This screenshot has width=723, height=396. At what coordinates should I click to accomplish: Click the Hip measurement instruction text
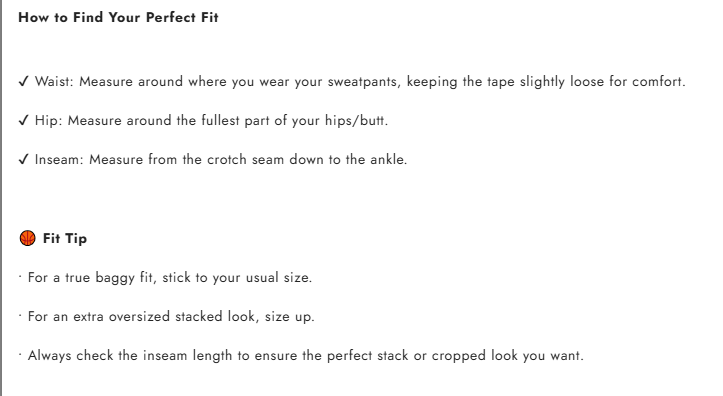[x=211, y=121]
